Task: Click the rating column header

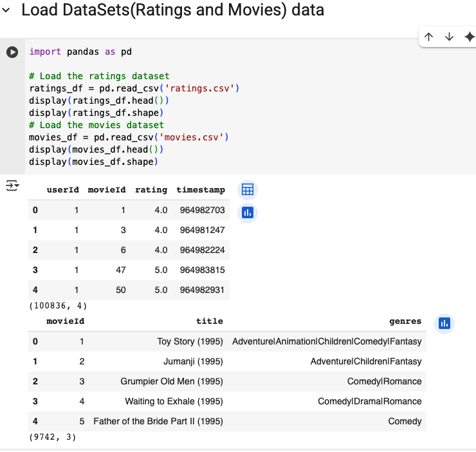Action: pyautogui.click(x=151, y=190)
